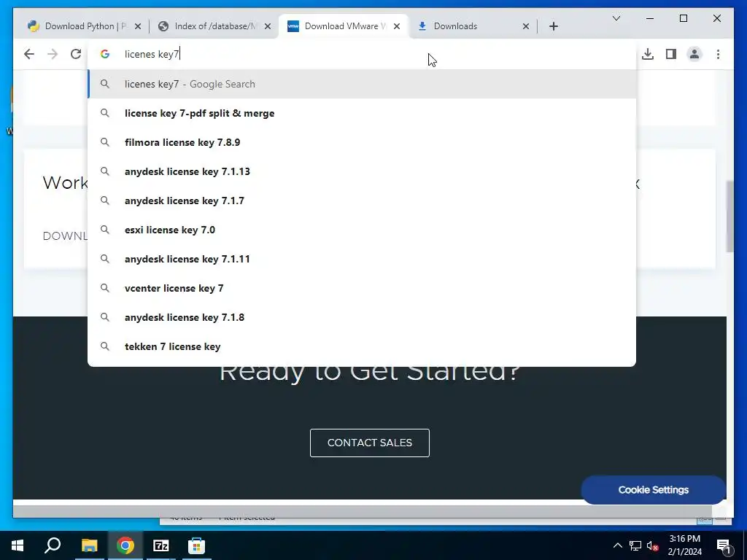Open a new tab with plus button
The image size is (747, 560).
553,26
